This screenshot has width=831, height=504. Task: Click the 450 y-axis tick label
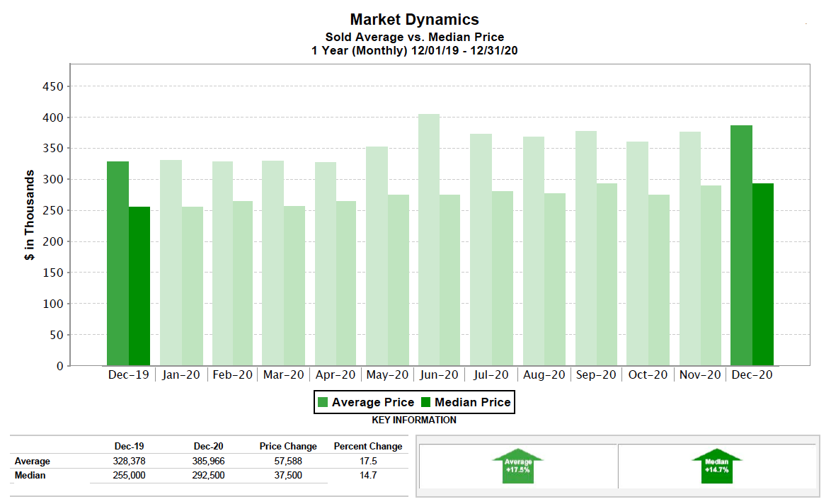coord(53,86)
